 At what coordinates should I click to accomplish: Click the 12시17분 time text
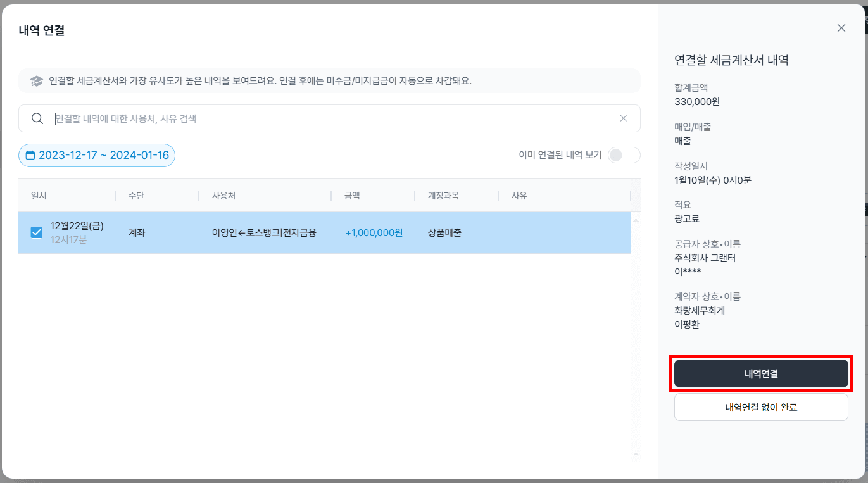click(68, 240)
